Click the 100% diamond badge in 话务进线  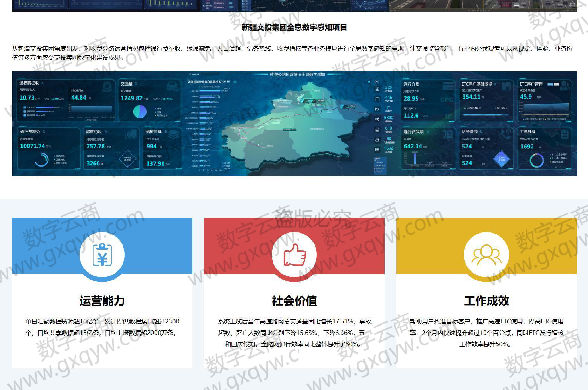pos(502,159)
